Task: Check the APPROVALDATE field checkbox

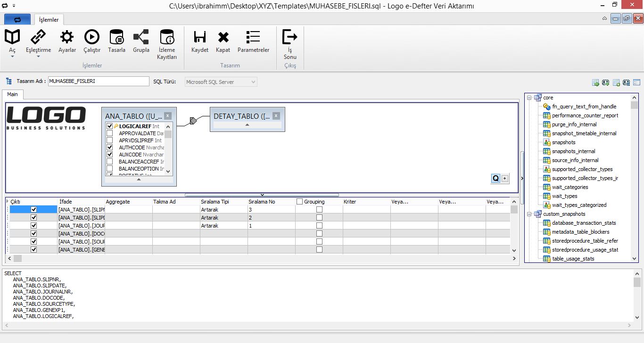Action: coord(109,133)
